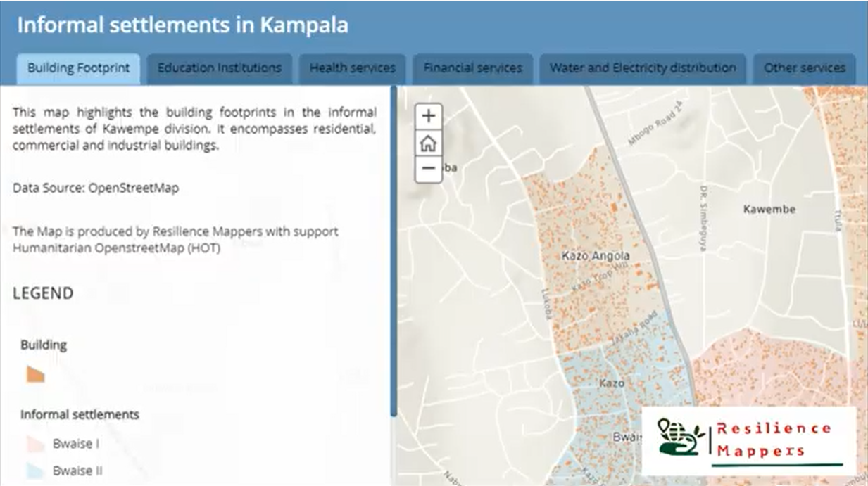
Task: Open the Education Institutions tab
Action: 219,68
